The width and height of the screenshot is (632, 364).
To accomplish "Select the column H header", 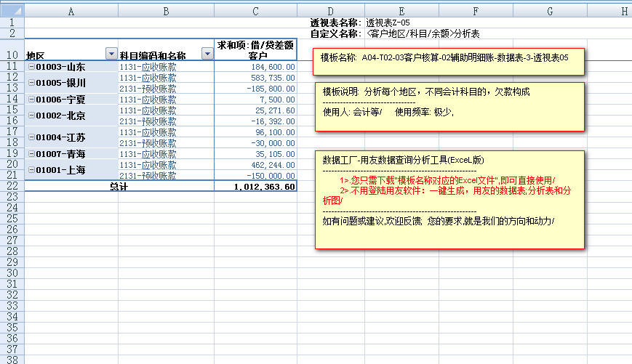I will (623, 11).
